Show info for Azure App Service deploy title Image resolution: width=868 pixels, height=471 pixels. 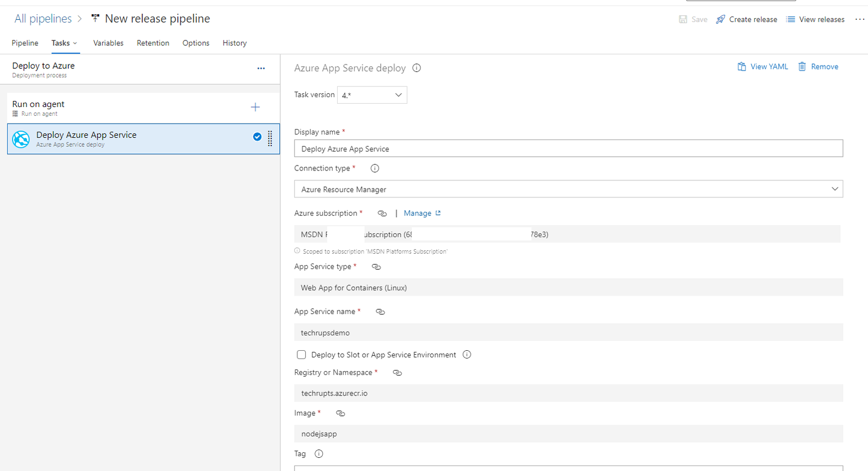[x=417, y=68]
